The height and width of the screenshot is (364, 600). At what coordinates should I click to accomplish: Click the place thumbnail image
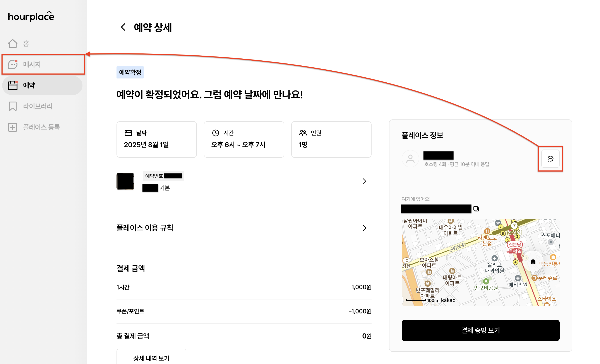coord(125,182)
